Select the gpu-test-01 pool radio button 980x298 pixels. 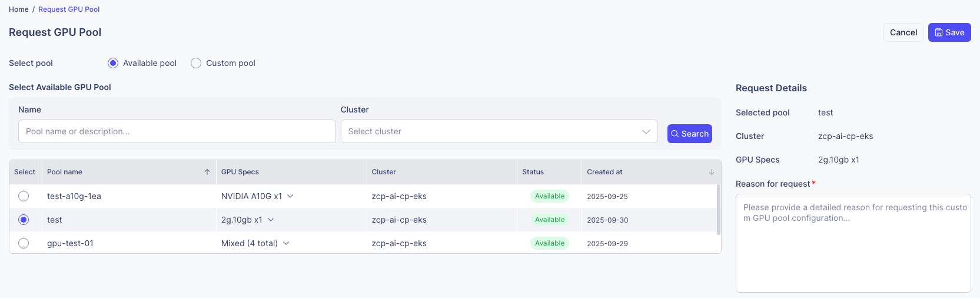(24, 243)
